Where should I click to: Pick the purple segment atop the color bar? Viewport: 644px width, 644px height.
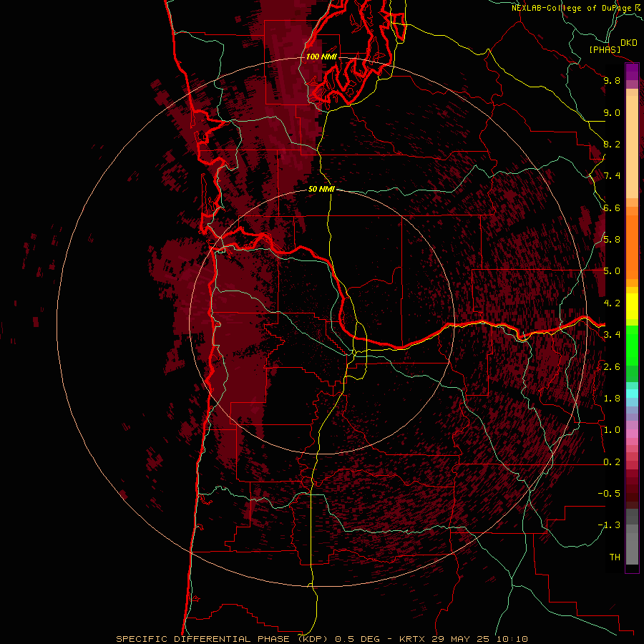tap(632, 72)
